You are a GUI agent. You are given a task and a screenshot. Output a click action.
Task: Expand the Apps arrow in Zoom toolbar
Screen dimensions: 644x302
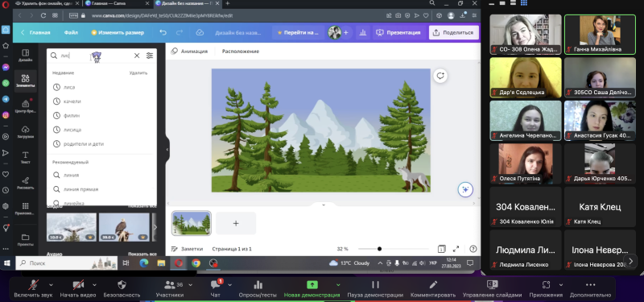(x=561, y=284)
